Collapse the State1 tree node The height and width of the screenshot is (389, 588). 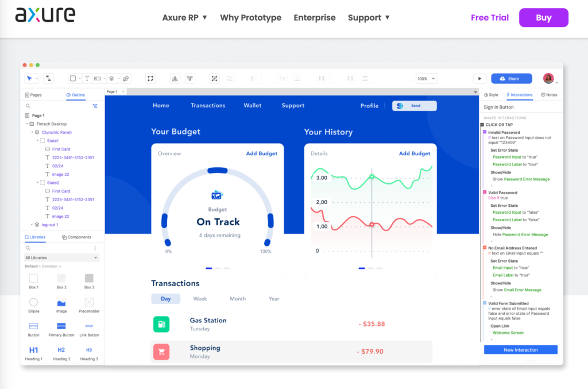point(37,141)
